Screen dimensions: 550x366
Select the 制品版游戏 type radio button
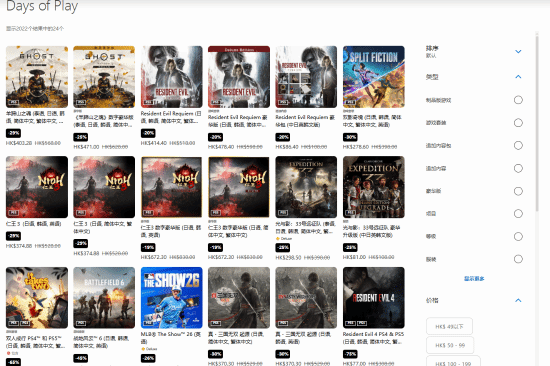[518, 100]
